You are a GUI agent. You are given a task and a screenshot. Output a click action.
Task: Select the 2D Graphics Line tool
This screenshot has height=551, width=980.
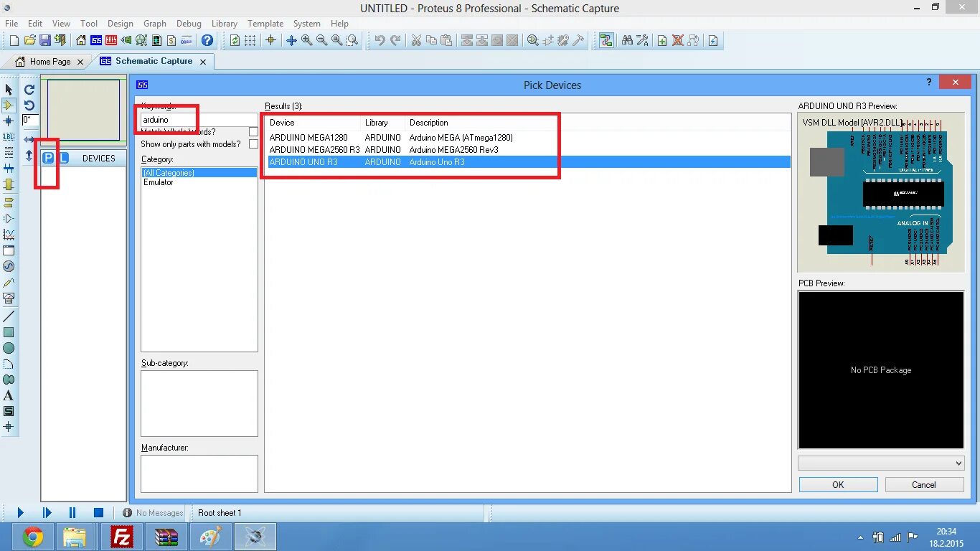coord(9,316)
